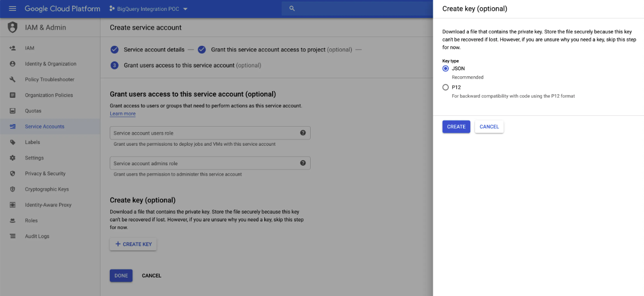This screenshot has height=296, width=644.
Task: Open the hamburger navigation menu
Action: 12,9
